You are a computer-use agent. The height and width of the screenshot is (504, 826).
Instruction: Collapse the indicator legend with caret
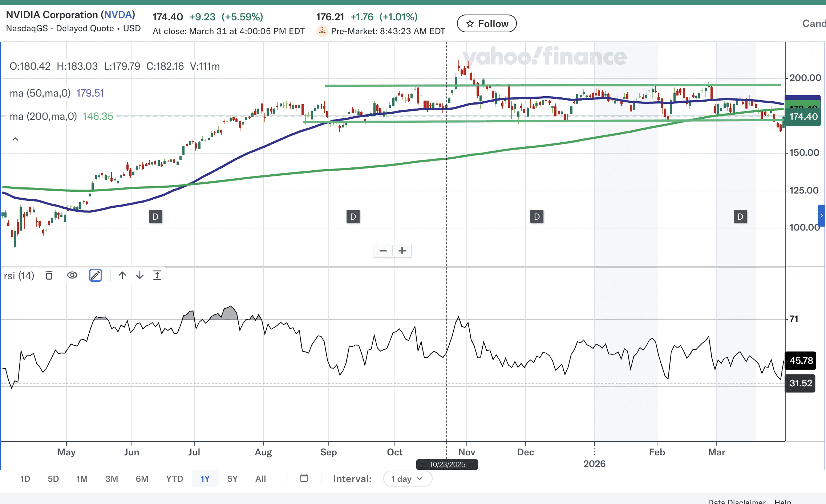coord(15,139)
